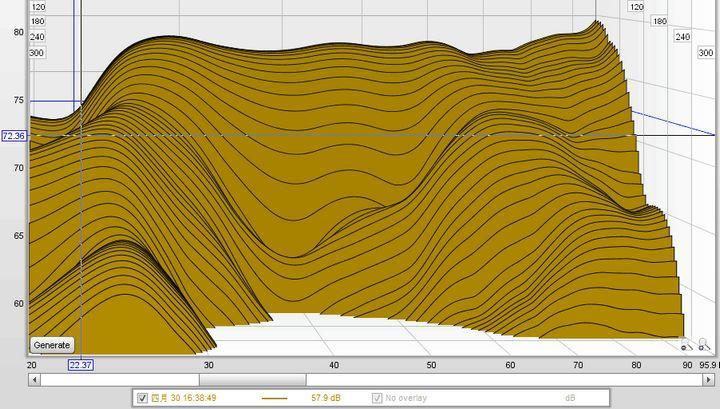Click the right magnifier zoom icon
720x409 pixels.
[x=703, y=347]
